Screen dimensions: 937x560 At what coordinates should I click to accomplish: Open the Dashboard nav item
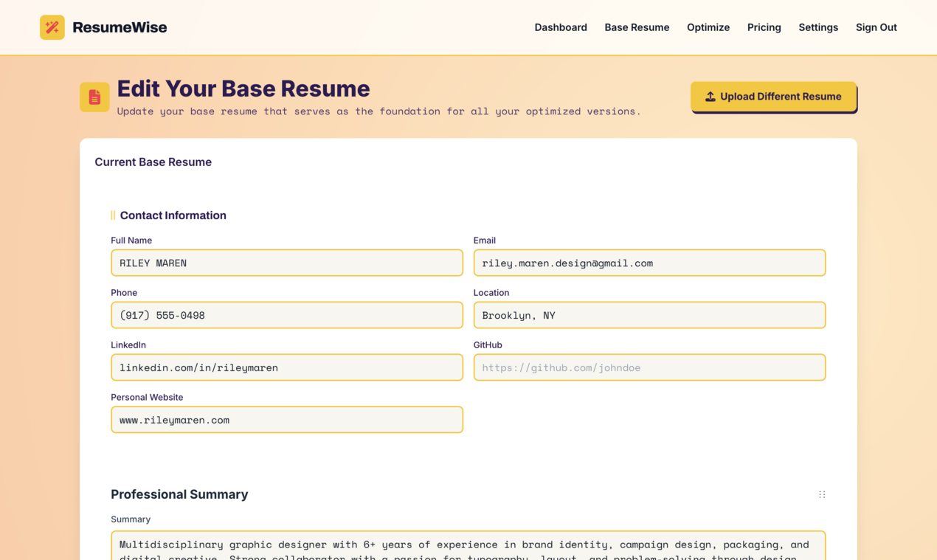tap(561, 27)
